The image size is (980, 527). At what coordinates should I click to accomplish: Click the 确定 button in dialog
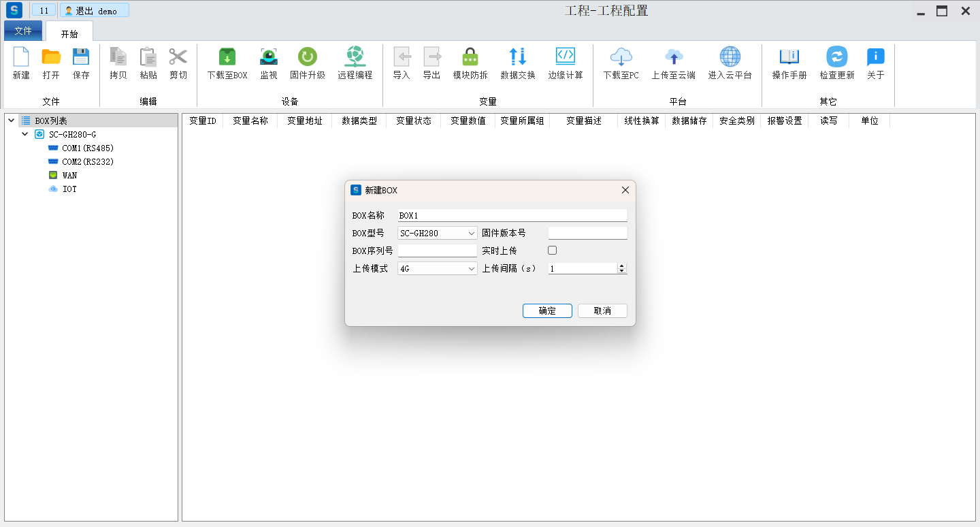[547, 310]
